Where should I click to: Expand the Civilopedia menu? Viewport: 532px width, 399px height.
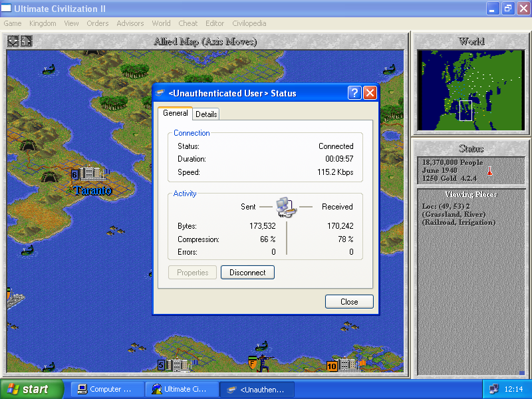click(x=249, y=23)
